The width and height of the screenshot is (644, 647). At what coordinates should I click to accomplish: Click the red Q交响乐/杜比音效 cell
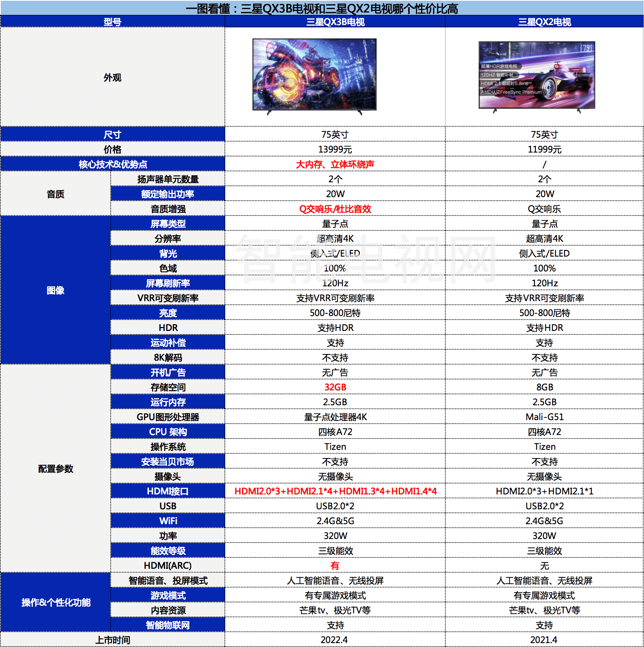point(335,209)
